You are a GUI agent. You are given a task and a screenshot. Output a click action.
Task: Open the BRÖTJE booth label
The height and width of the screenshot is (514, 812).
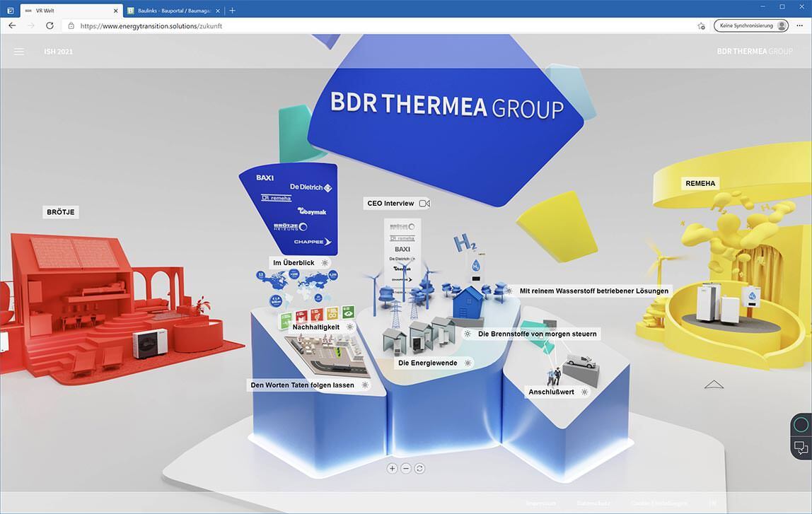(x=61, y=211)
